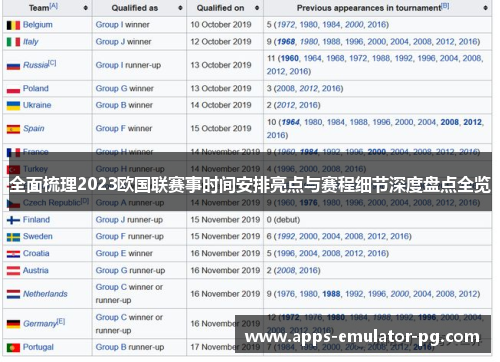Open the Germany team link
Screen dimensions: 500x362
click(x=40, y=324)
